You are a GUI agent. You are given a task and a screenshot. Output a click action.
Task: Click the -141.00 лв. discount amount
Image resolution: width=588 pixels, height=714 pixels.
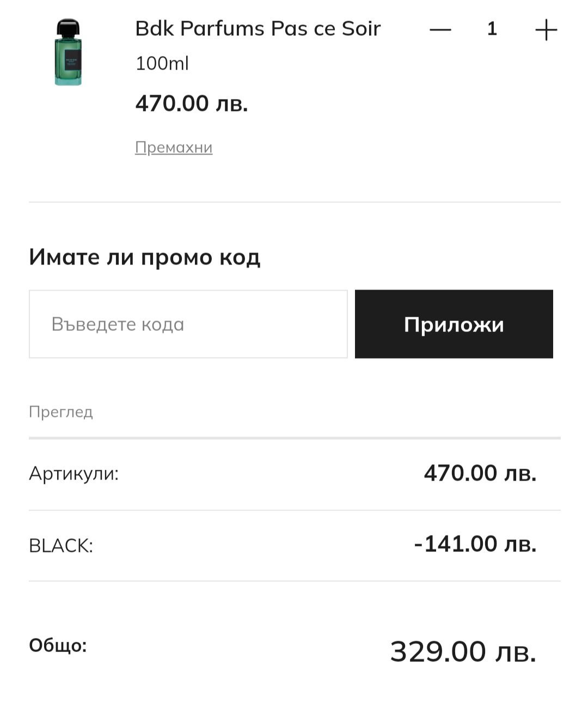tap(475, 544)
